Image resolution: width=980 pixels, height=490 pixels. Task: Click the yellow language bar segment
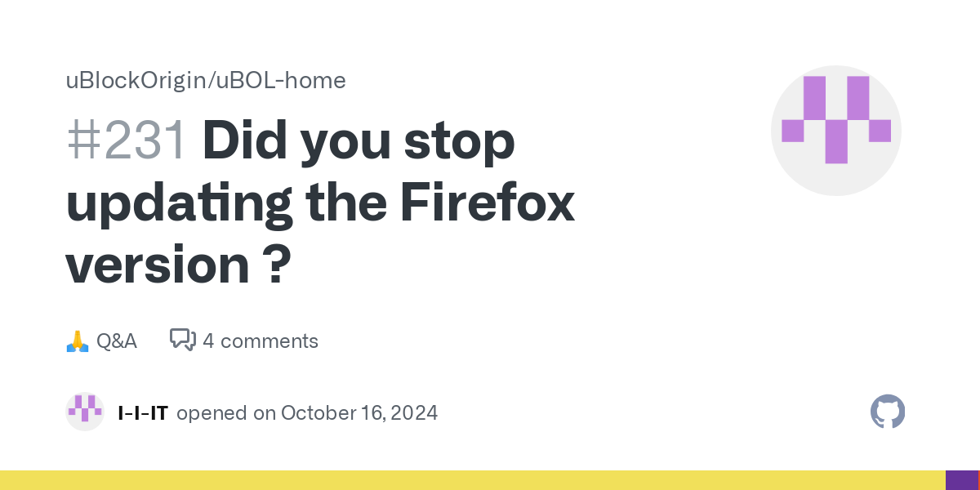473,480
